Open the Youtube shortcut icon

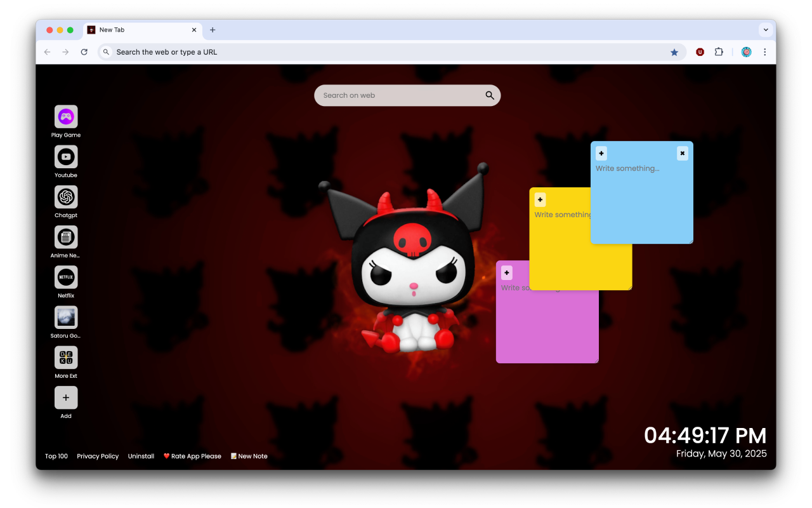66,157
